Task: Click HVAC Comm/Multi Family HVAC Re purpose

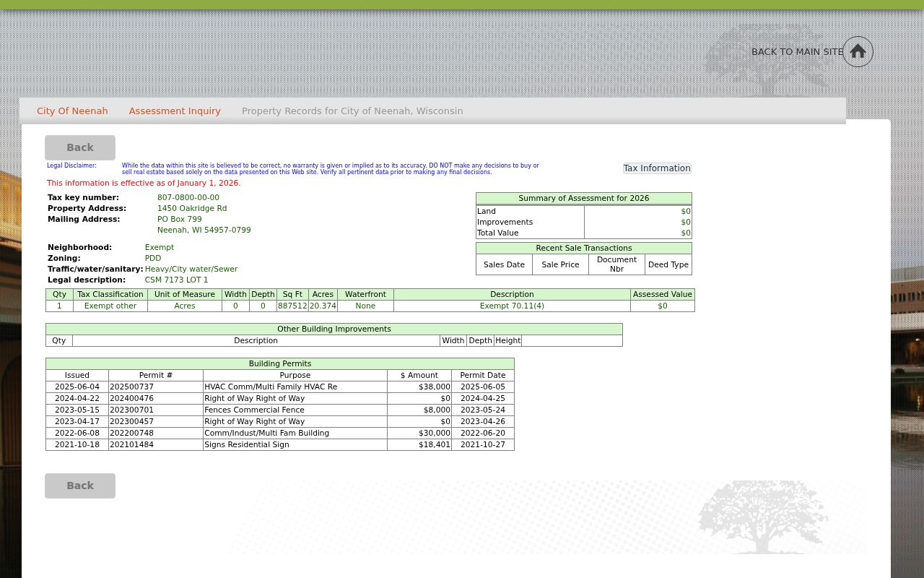Action: [x=295, y=387]
